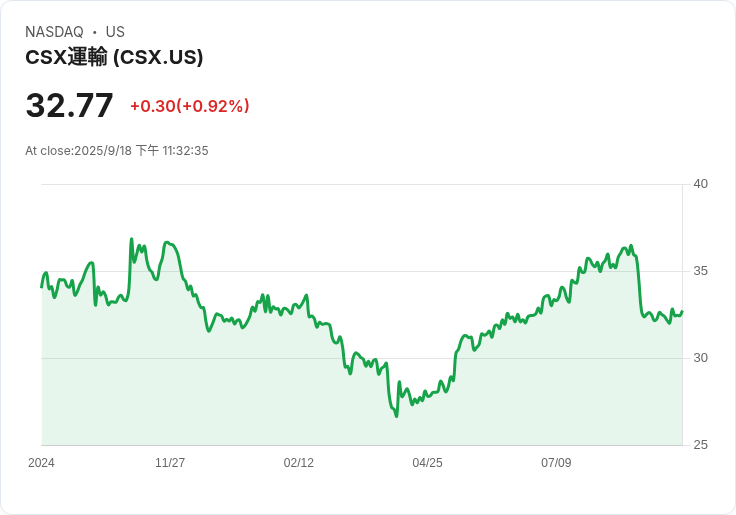Viewport: 736px width, 515px height.
Task: Select the 02/12 x-axis date label
Action: click(x=298, y=463)
